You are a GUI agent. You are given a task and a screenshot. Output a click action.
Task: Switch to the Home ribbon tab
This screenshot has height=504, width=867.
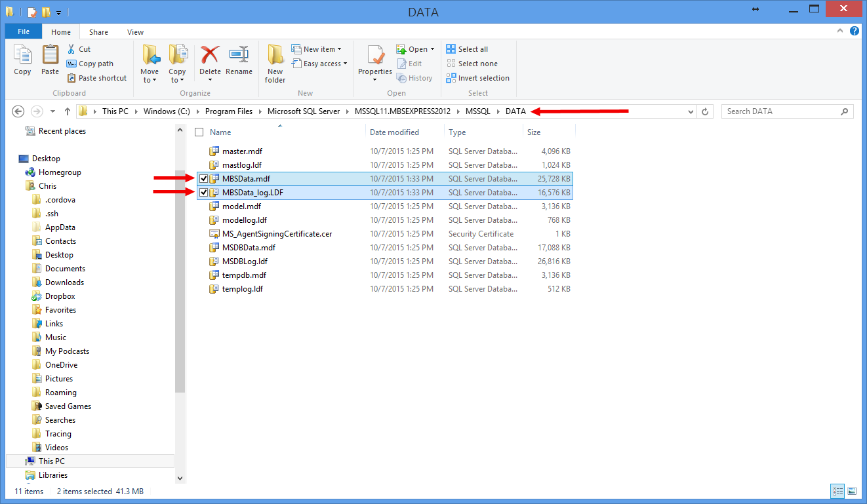pos(61,32)
